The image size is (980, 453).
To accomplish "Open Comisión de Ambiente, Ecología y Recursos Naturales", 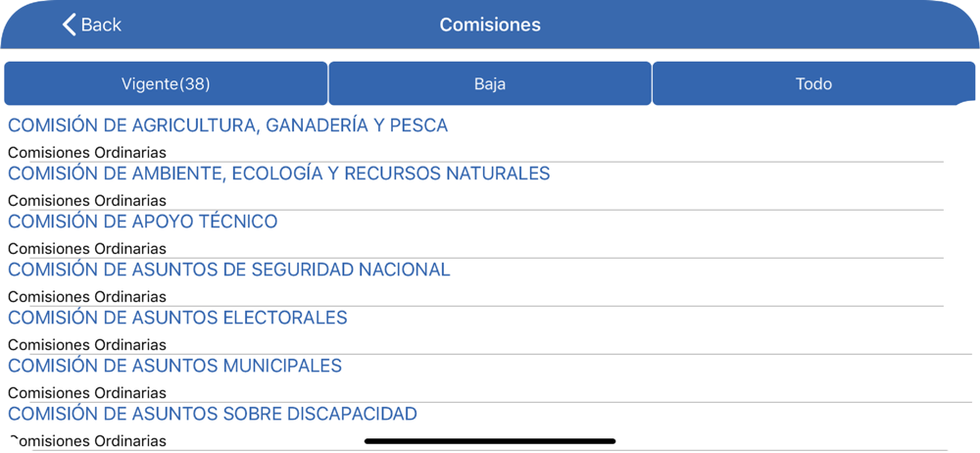I will coord(278,174).
